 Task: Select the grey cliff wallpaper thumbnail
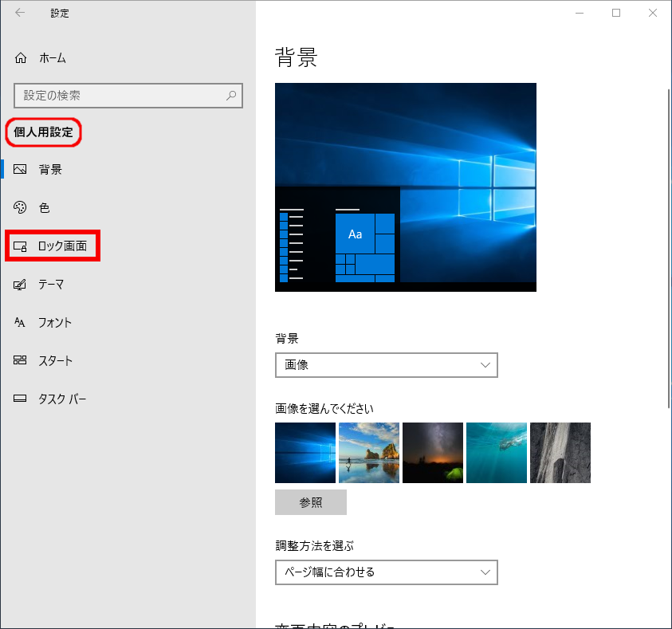pos(560,453)
